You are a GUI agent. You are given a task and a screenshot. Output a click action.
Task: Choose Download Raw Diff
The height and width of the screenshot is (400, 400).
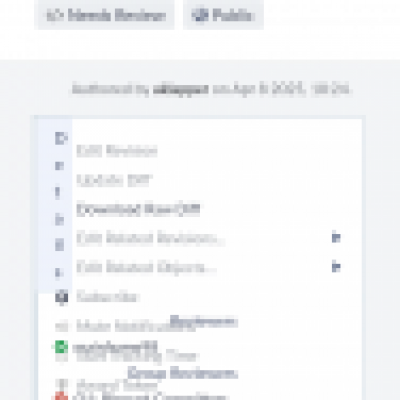[x=138, y=209]
